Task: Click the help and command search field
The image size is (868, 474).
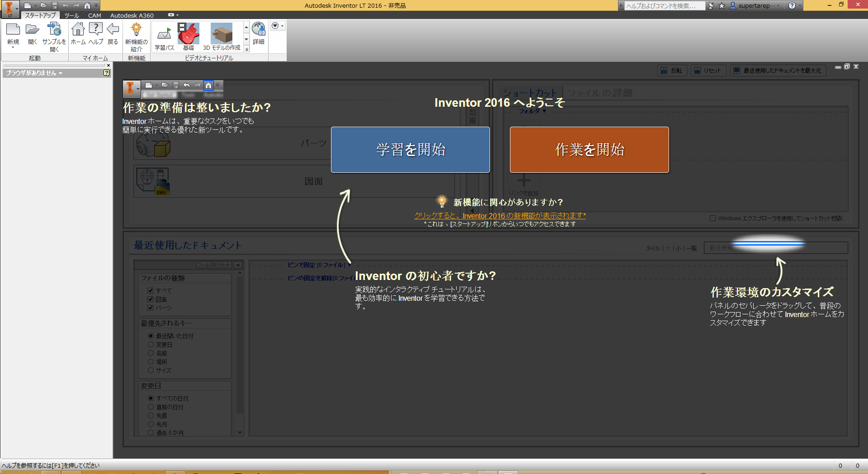Action: pos(665,5)
